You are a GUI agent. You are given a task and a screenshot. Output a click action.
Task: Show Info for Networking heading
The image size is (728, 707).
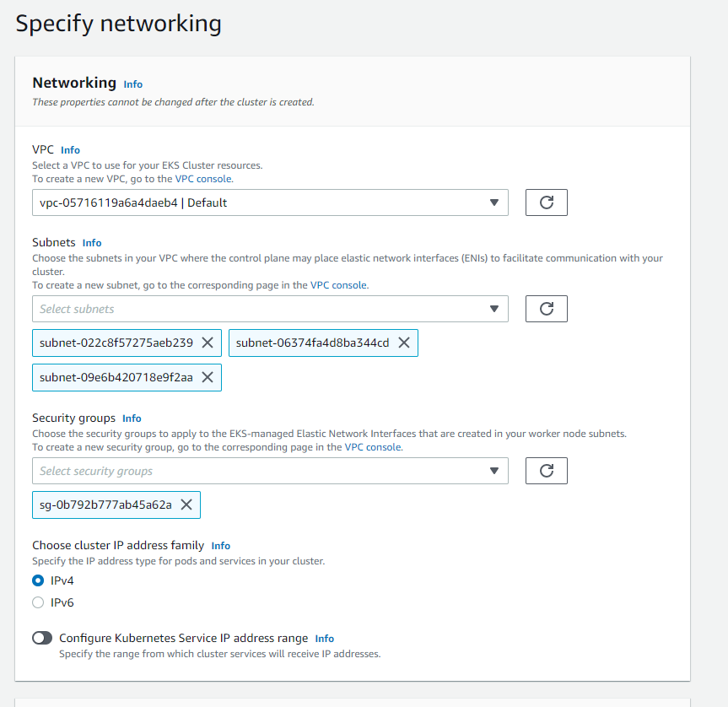[132, 84]
